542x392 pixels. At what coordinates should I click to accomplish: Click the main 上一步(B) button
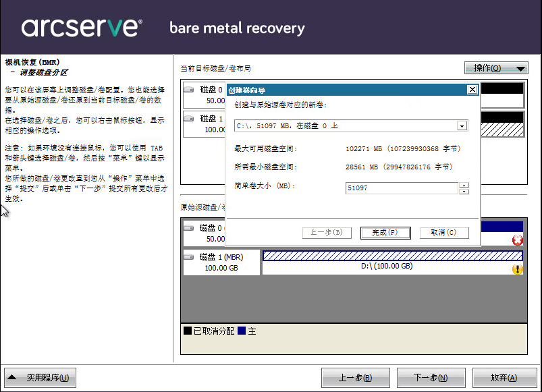(x=355, y=378)
